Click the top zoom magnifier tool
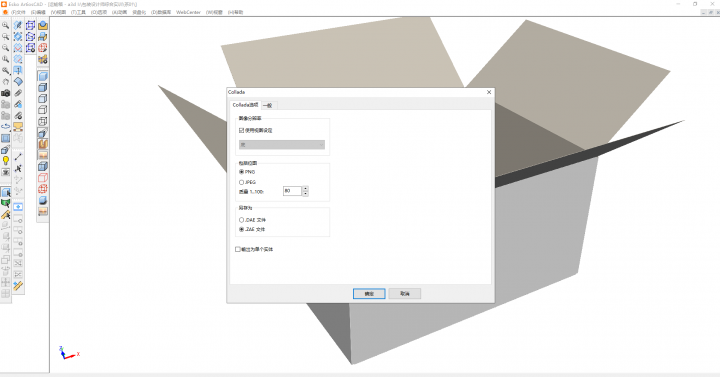 (6, 25)
